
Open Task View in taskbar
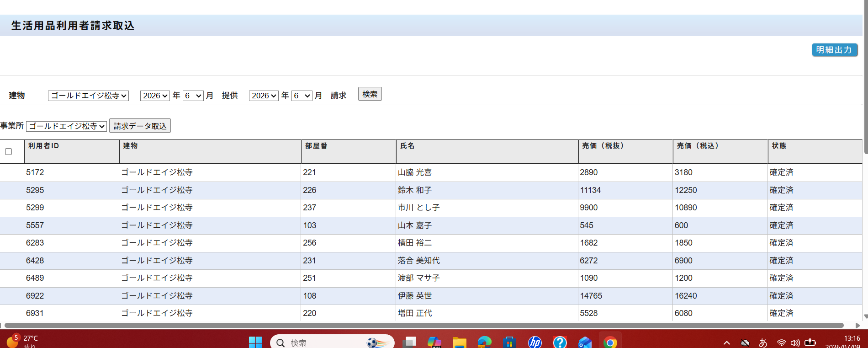[x=410, y=342]
